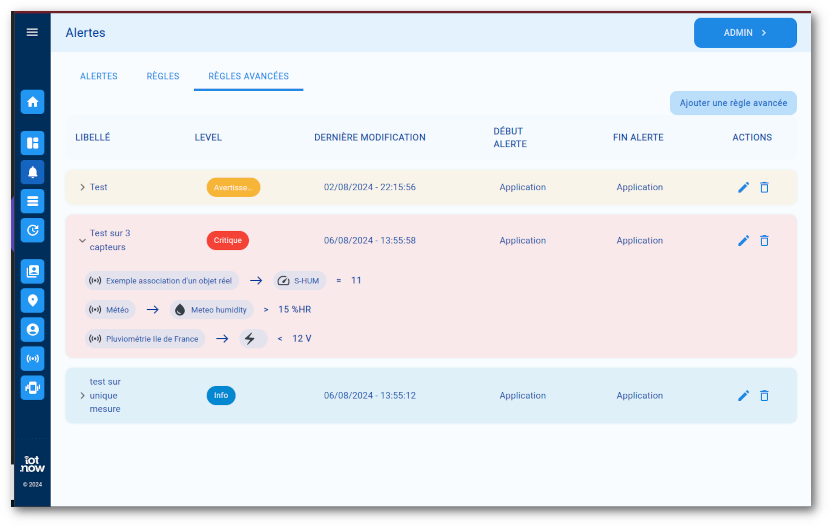Screen dimensions: 830x526
Task: Click the map location pin sidebar icon
Action: point(33,300)
